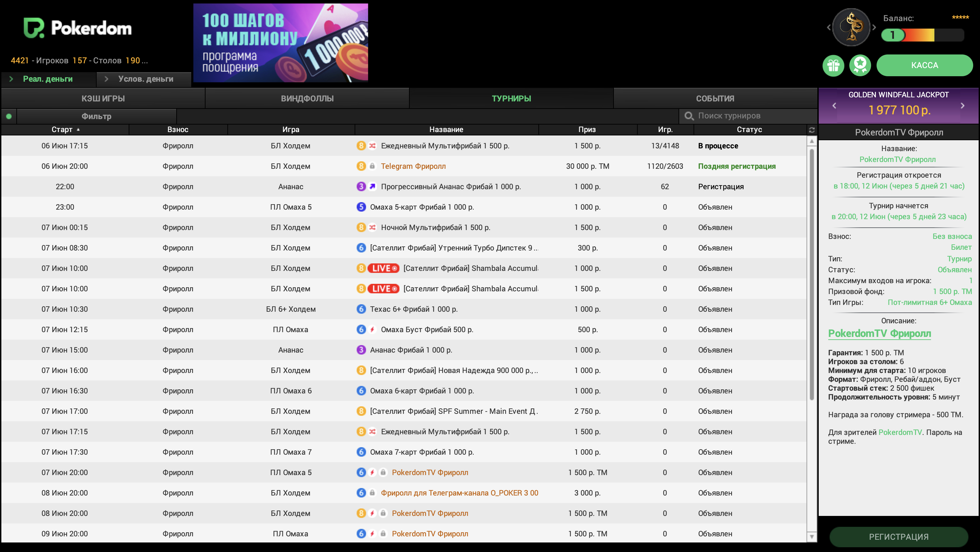Sort tournaments by Игра column
The image size is (980, 552).
tap(291, 130)
